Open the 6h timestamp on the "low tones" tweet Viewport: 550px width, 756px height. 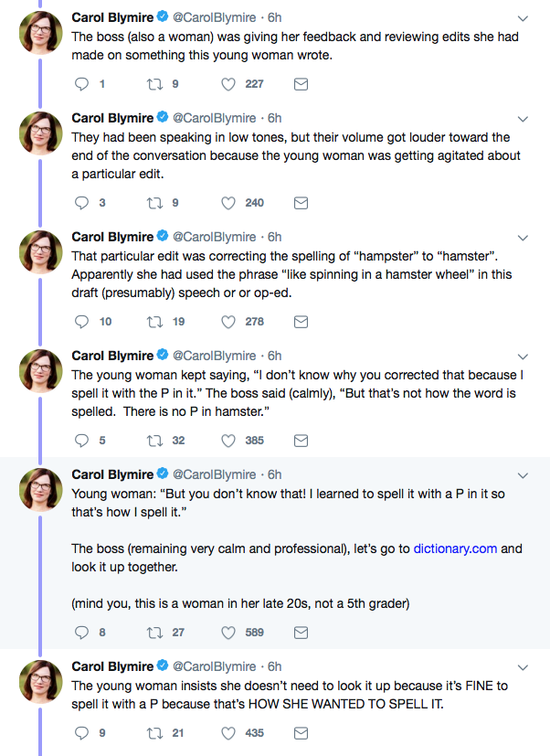click(274, 118)
